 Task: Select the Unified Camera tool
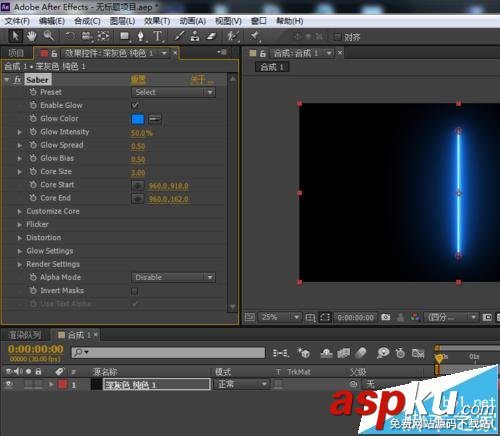[x=87, y=36]
